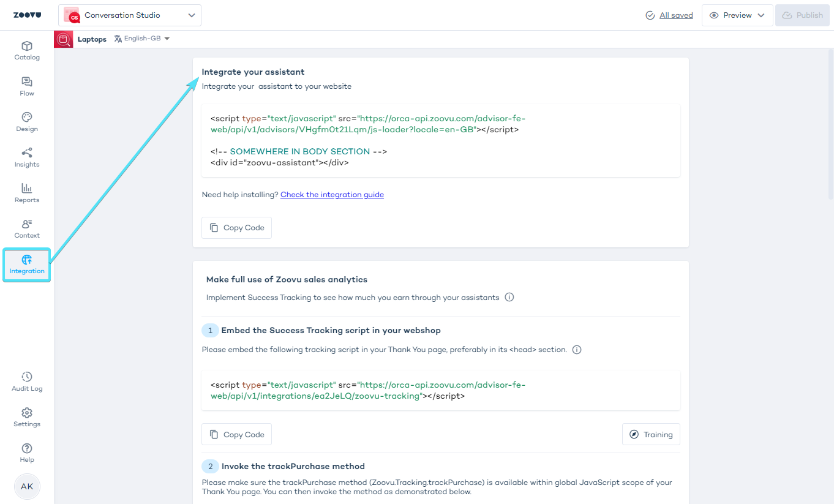The height and width of the screenshot is (504, 834).
Task: Open the Catalog sidebar icon
Action: (x=27, y=47)
